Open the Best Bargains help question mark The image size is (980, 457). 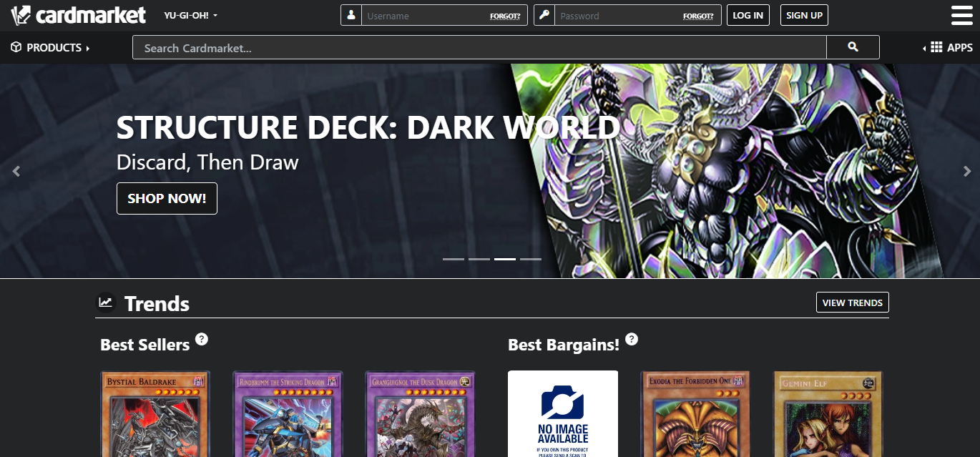point(631,339)
